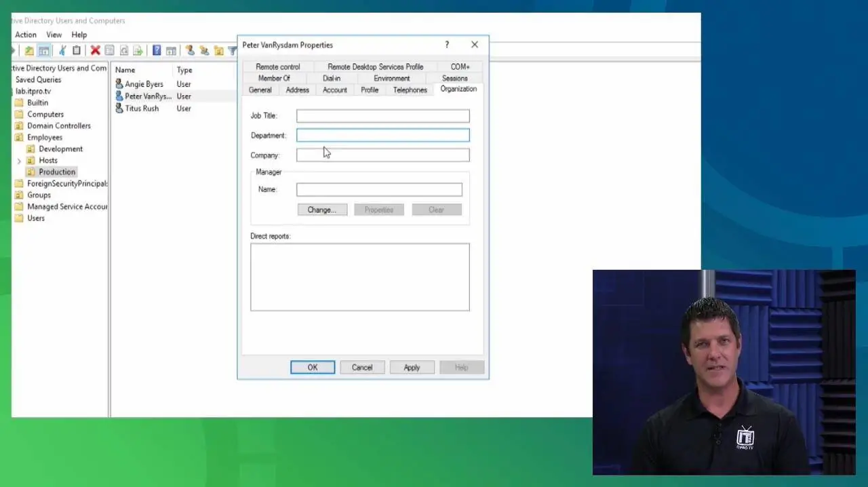Click the Builtin folder icon in tree

click(19, 102)
